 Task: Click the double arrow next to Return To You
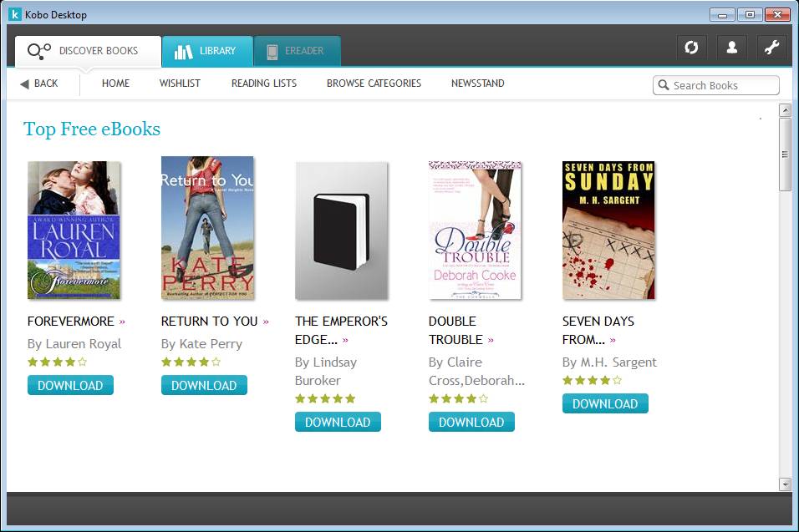(266, 322)
